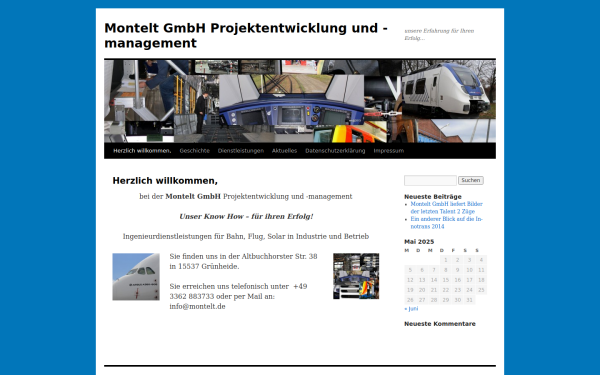Open the Geschichte menu item
Image resolution: width=600 pixels, height=375 pixels.
pyautogui.click(x=194, y=151)
